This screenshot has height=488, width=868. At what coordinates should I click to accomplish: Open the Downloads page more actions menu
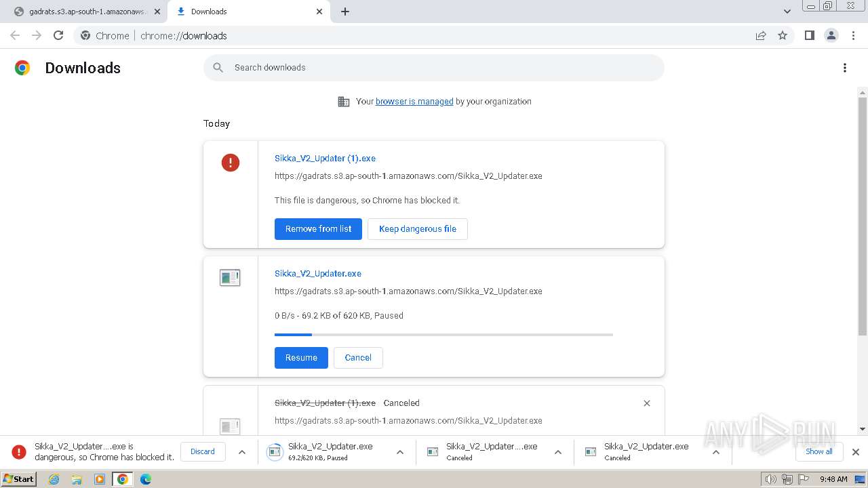tap(845, 68)
